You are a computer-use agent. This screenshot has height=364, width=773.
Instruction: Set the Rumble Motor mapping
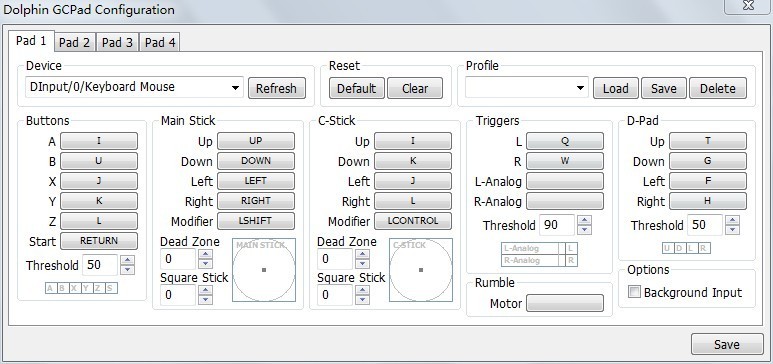coord(564,303)
